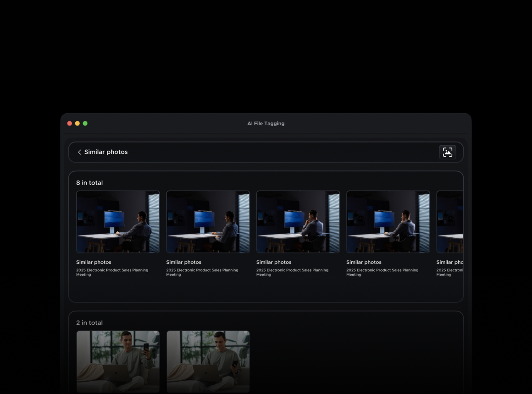Open the third photo with hand on chin
The image size is (532, 394).
tap(298, 222)
